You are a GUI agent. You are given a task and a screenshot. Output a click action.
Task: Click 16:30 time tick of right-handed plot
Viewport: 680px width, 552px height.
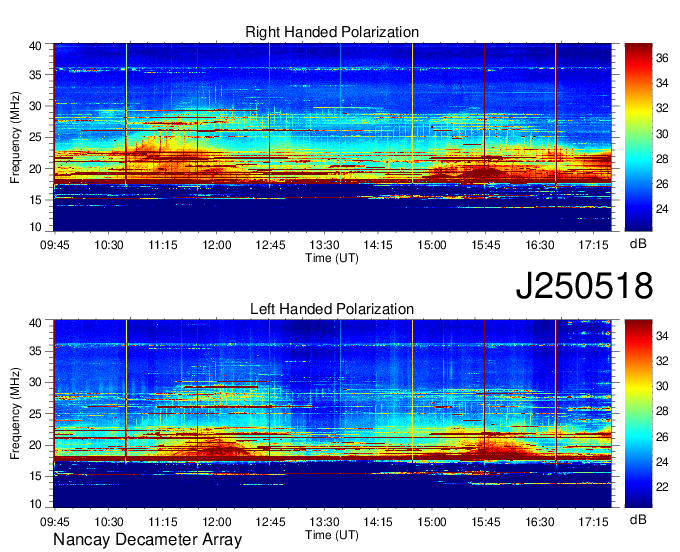pos(540,245)
